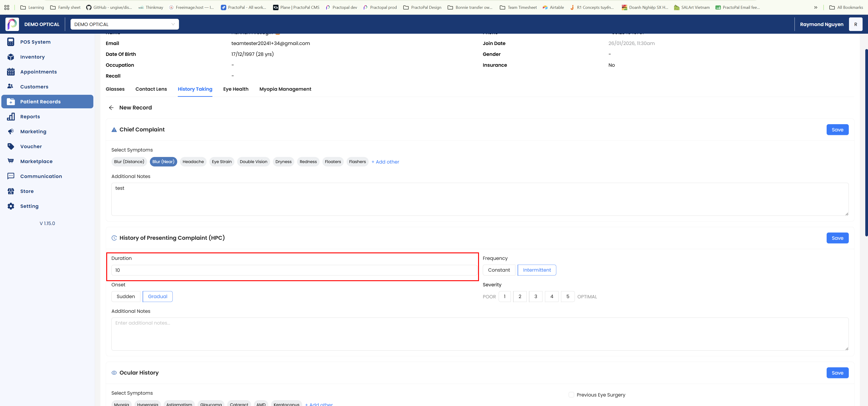The height and width of the screenshot is (406, 868).
Task: Click the Communication chat icon
Action: (11, 176)
